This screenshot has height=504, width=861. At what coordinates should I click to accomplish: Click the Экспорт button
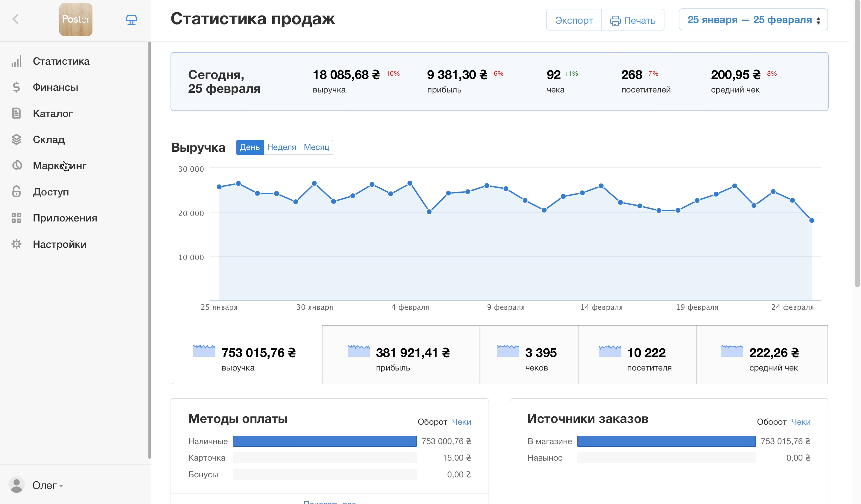[574, 20]
